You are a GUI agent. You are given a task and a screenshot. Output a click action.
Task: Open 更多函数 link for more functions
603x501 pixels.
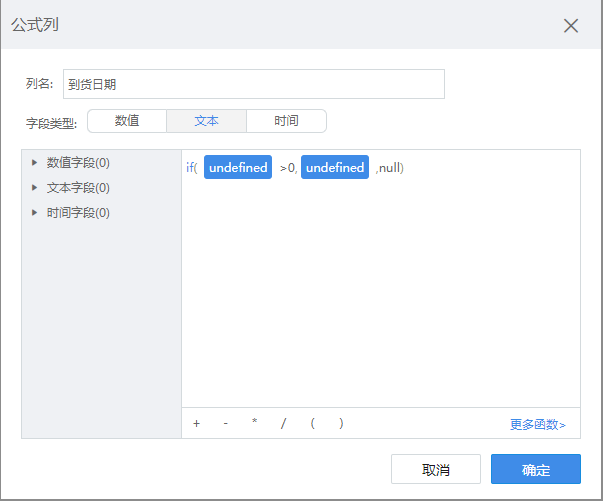click(x=537, y=424)
